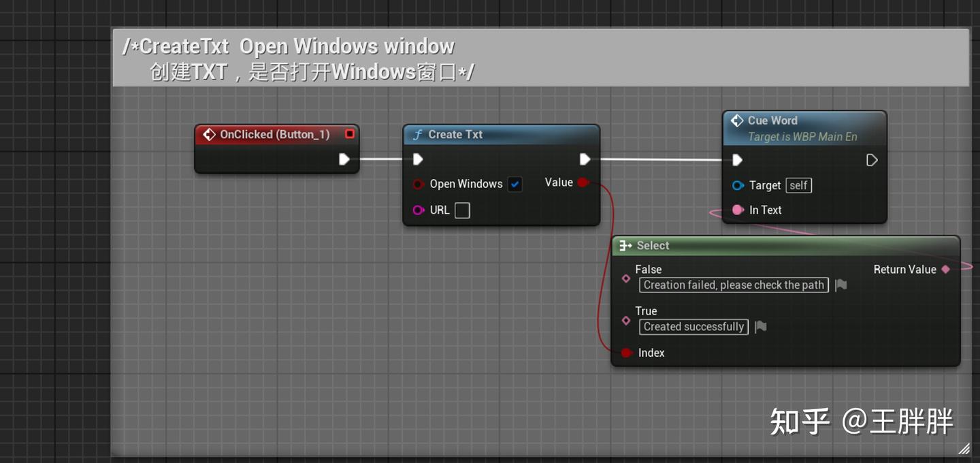Click the In Text pin on Cue Word
980x463 pixels.
tap(738, 210)
